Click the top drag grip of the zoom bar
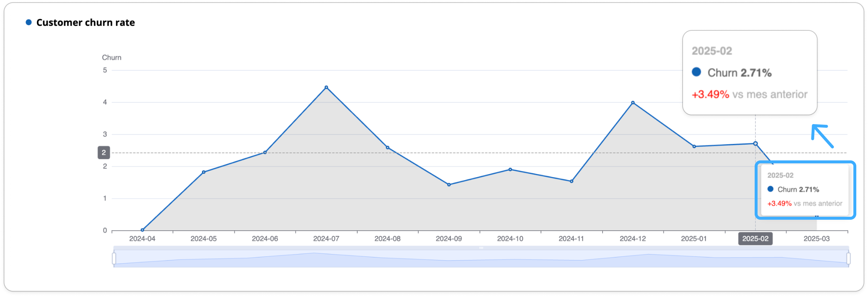This screenshot has height=297, width=868. coord(481,248)
